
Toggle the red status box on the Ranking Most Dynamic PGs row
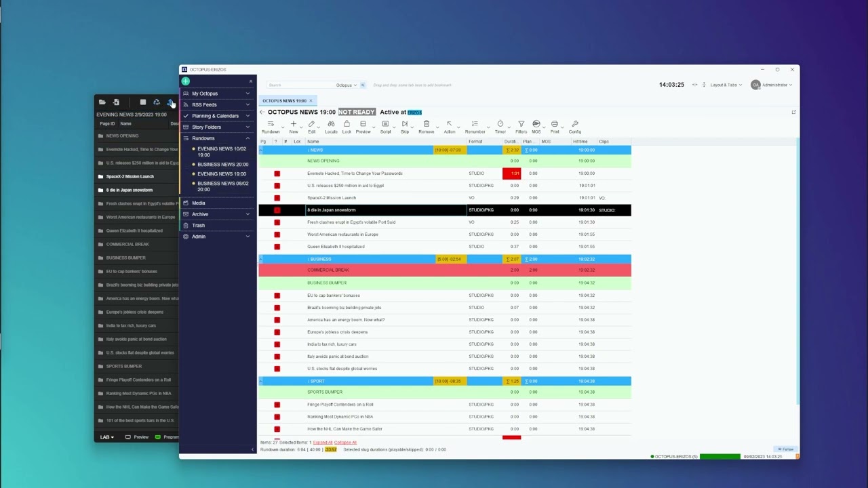point(277,417)
